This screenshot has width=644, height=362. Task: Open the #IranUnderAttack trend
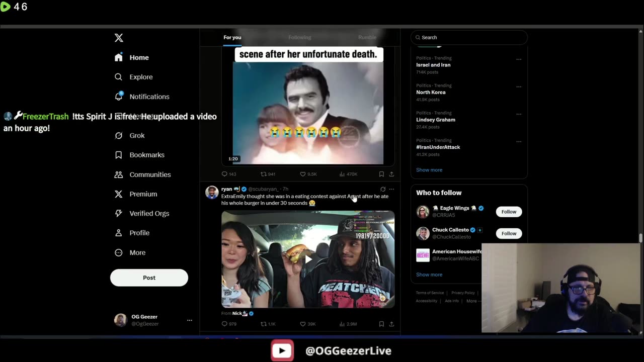438,147
